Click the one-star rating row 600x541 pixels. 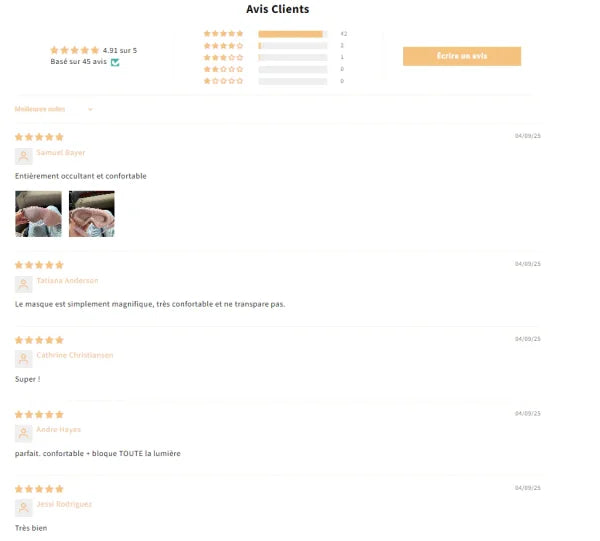click(x=274, y=81)
